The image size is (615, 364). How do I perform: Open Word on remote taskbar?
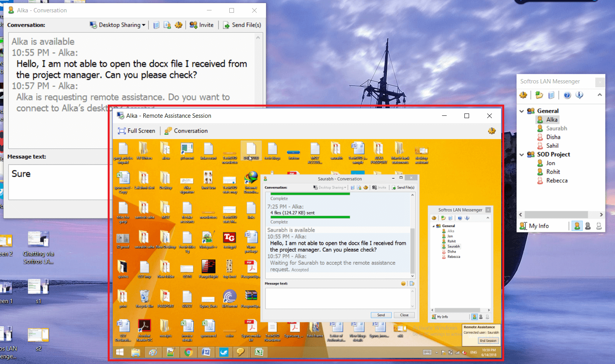206,352
